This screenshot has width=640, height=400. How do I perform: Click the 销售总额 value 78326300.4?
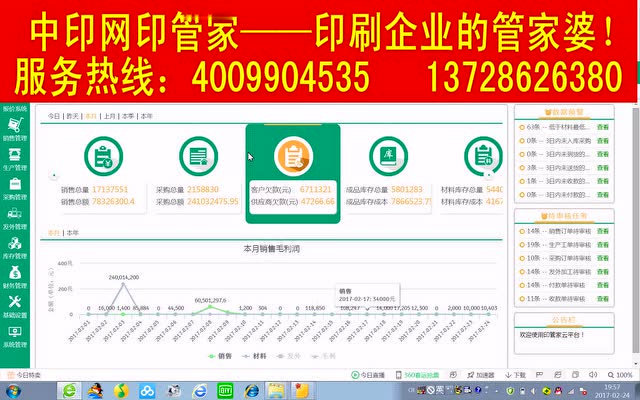(113, 202)
